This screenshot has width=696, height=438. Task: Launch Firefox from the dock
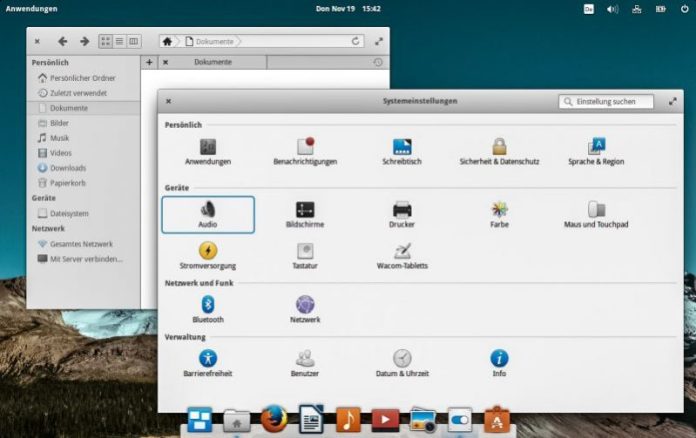[x=273, y=418]
